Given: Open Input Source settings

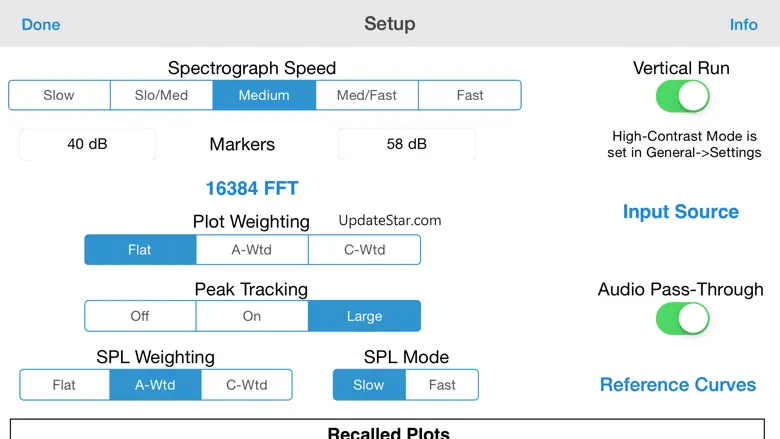Looking at the screenshot, I should (x=680, y=212).
